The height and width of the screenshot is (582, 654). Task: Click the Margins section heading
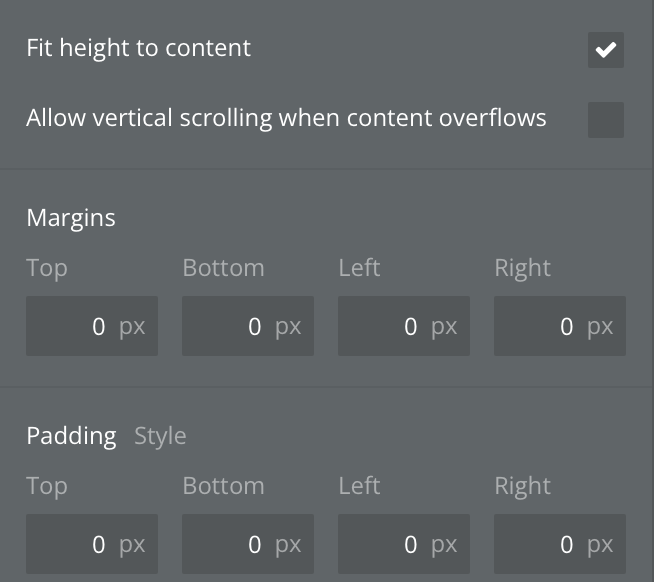pos(71,218)
